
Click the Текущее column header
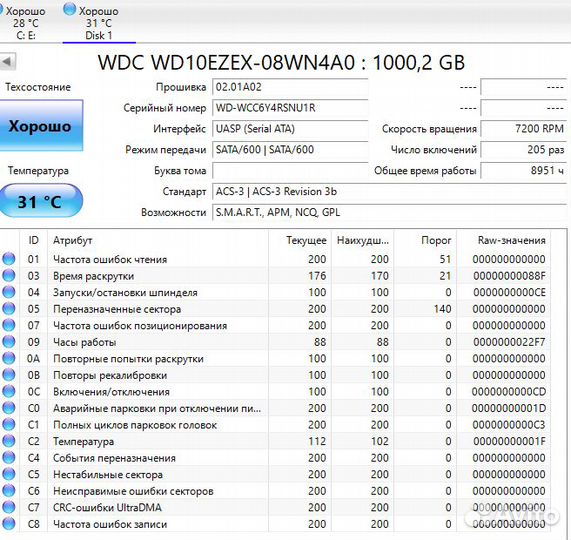300,240
